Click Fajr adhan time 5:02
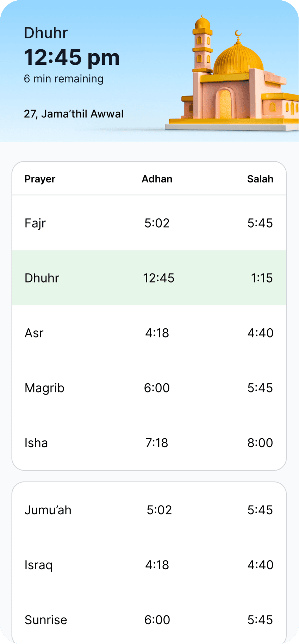Screen dimensions: 299x644 (157, 223)
